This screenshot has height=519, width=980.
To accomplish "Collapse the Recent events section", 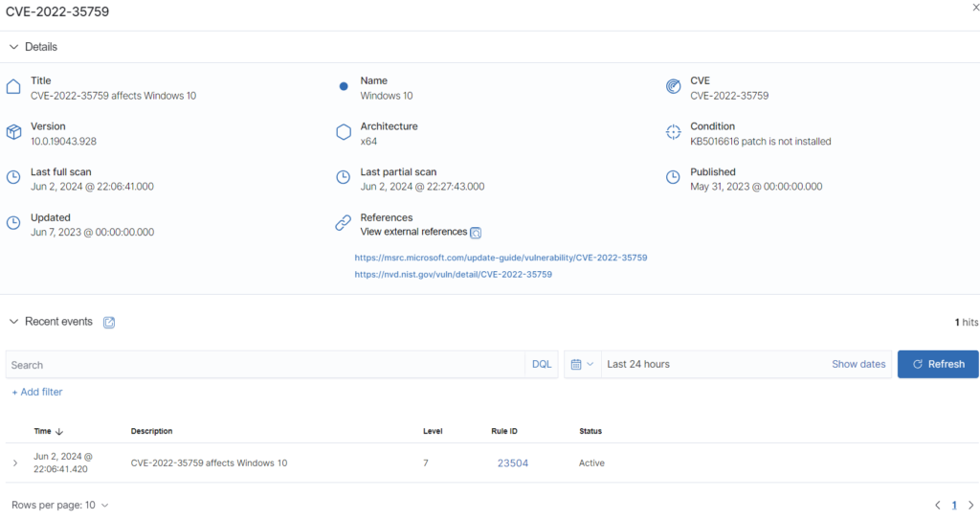I will pos(14,322).
